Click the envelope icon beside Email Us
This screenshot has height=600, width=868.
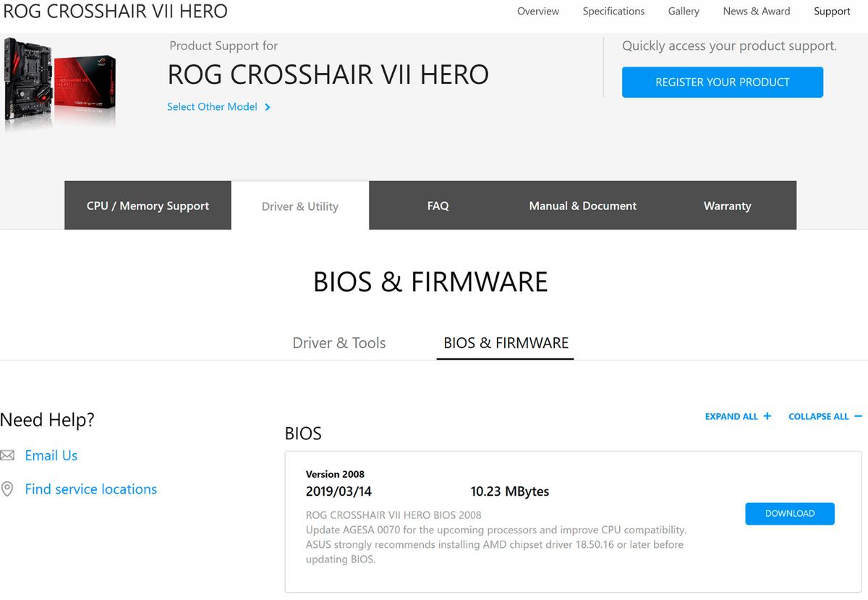point(7,456)
